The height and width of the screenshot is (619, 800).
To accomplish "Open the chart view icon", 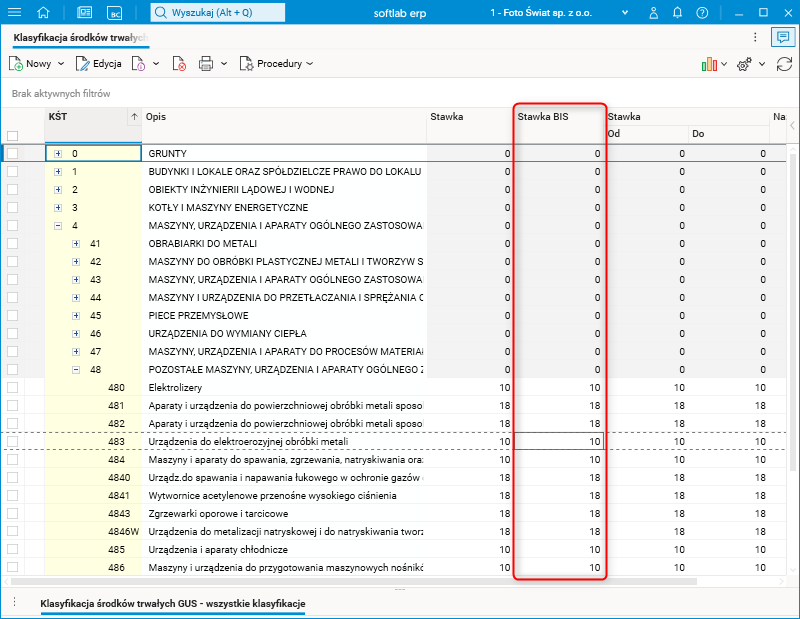I will tap(709, 64).
